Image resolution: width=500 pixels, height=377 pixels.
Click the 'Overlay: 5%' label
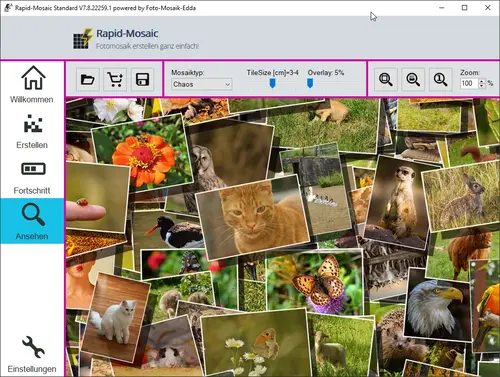(x=326, y=72)
